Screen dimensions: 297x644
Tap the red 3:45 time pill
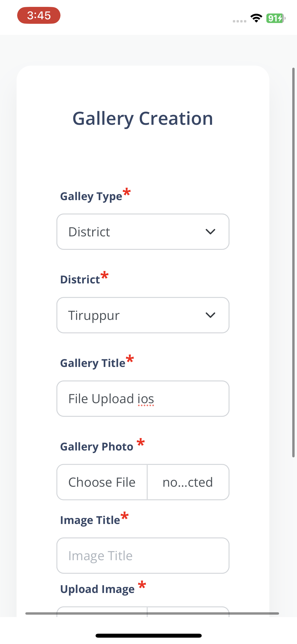pos(39,15)
